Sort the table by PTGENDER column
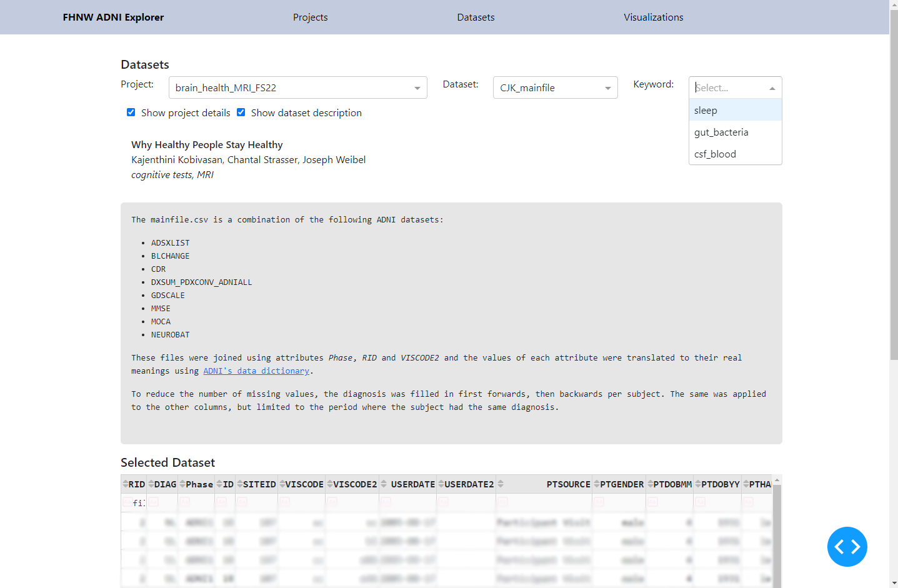The height and width of the screenshot is (588, 898). coord(597,484)
